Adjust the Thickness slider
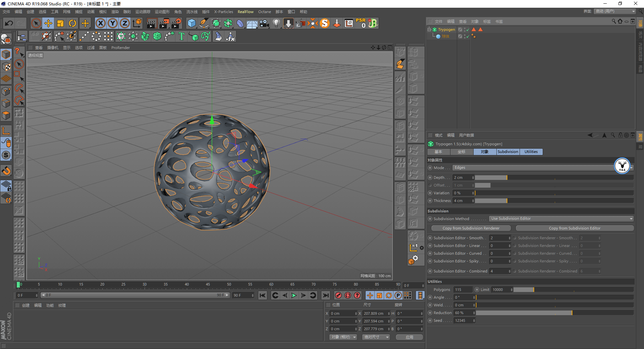The height and width of the screenshot is (349, 644). click(554, 201)
